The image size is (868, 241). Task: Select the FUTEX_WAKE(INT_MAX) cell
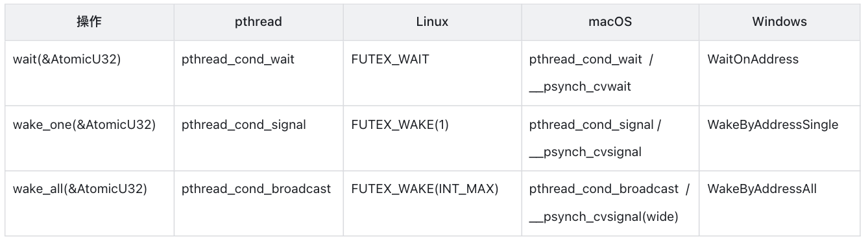pos(432,203)
